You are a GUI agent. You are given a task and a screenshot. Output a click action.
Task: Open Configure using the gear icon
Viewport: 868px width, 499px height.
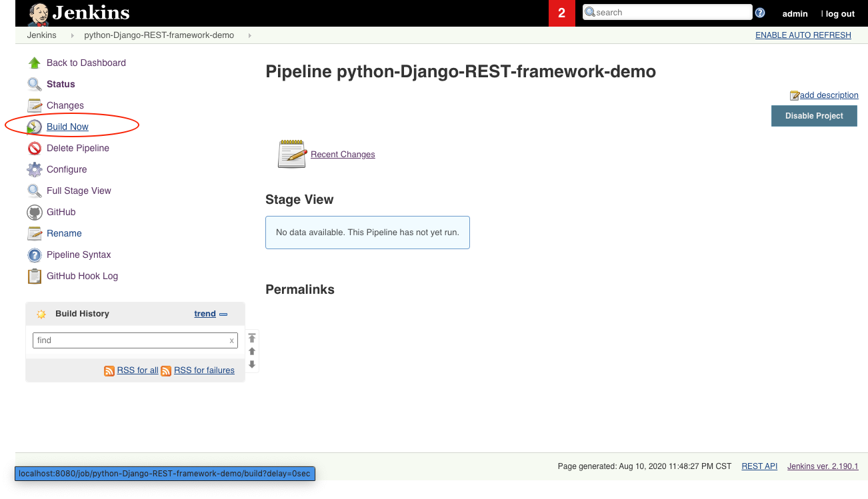[x=34, y=169]
